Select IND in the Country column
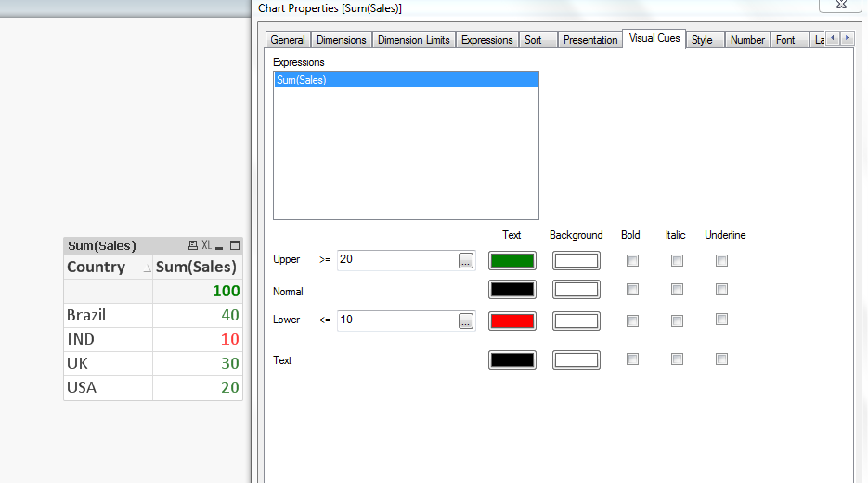This screenshot has height=483, width=868. coord(108,339)
